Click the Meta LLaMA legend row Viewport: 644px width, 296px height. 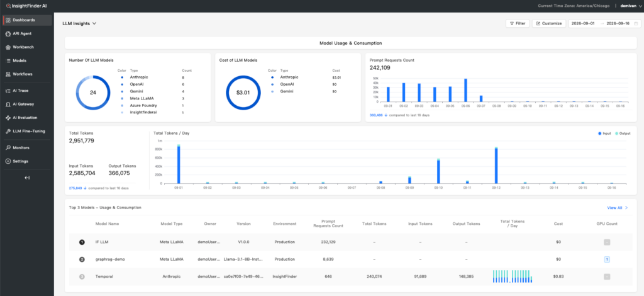pos(153,98)
